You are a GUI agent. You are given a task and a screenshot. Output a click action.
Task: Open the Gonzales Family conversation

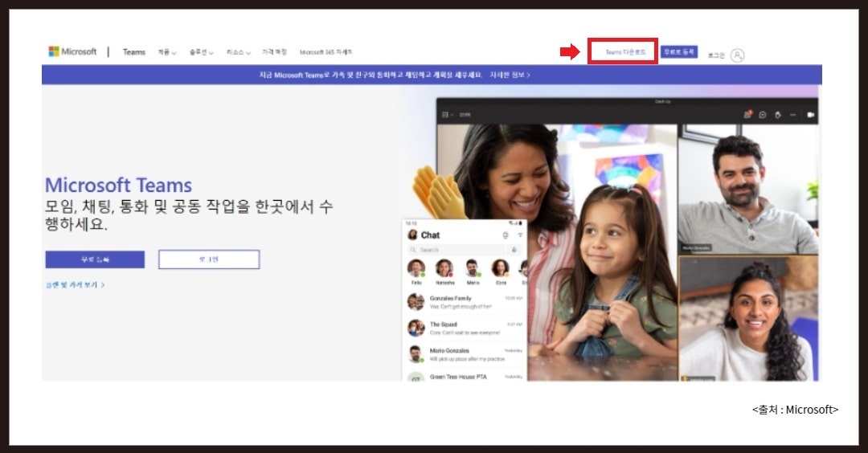coord(465,302)
